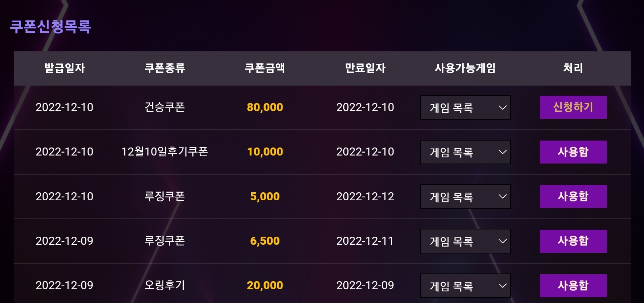Viewport: 644px width, 303px height.
Task: Click 사용함 button for the 6,500 coupon
Action: pyautogui.click(x=573, y=241)
